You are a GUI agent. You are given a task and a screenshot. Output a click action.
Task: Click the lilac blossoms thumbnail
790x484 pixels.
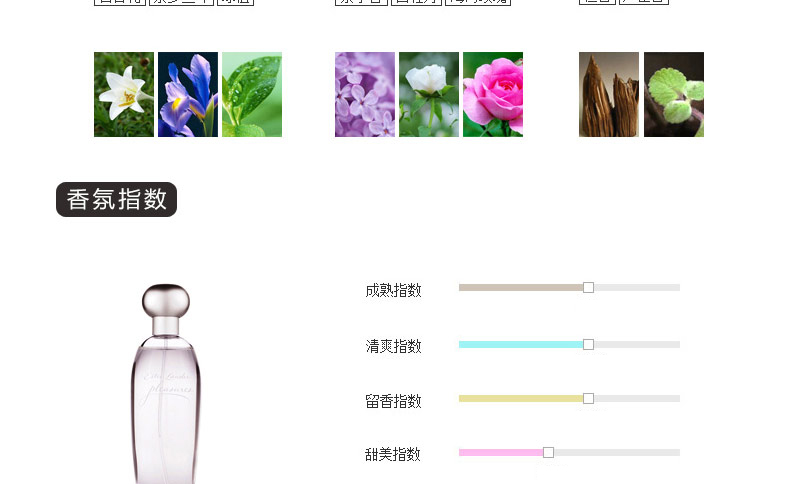click(365, 94)
